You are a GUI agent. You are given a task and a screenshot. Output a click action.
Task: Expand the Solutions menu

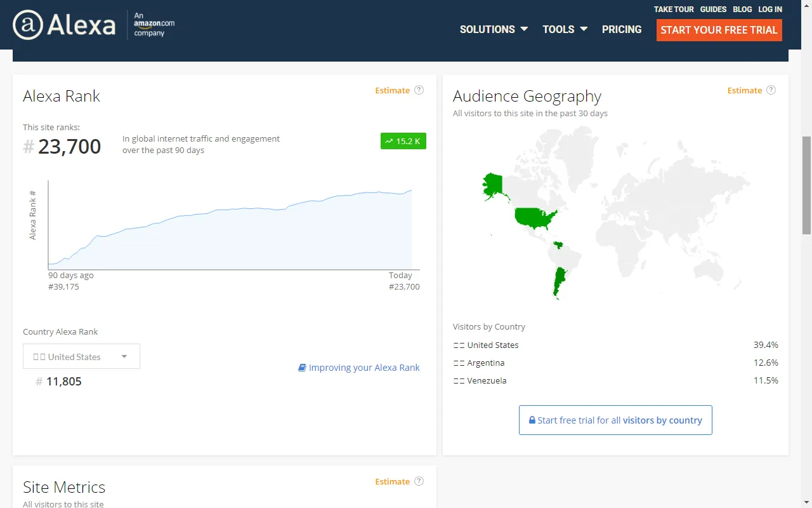tap(494, 29)
